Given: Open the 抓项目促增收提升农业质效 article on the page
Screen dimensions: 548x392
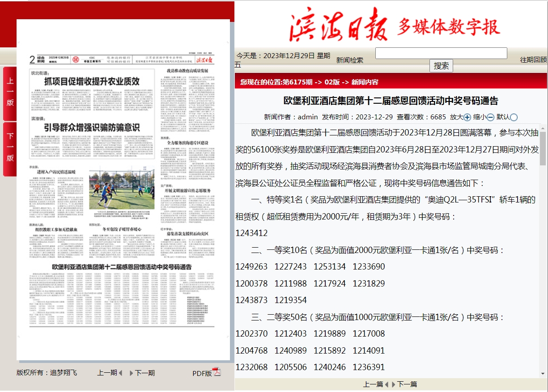Looking at the screenshot, I should pyautogui.click(x=92, y=81).
